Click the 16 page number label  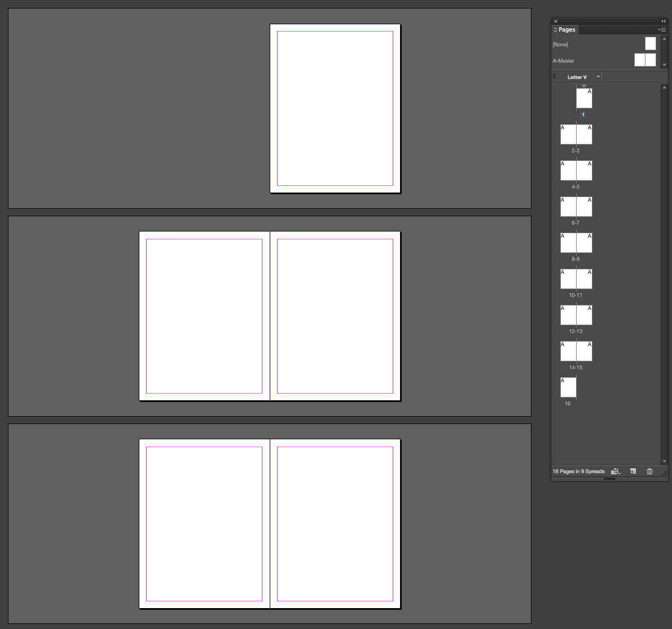click(x=568, y=404)
